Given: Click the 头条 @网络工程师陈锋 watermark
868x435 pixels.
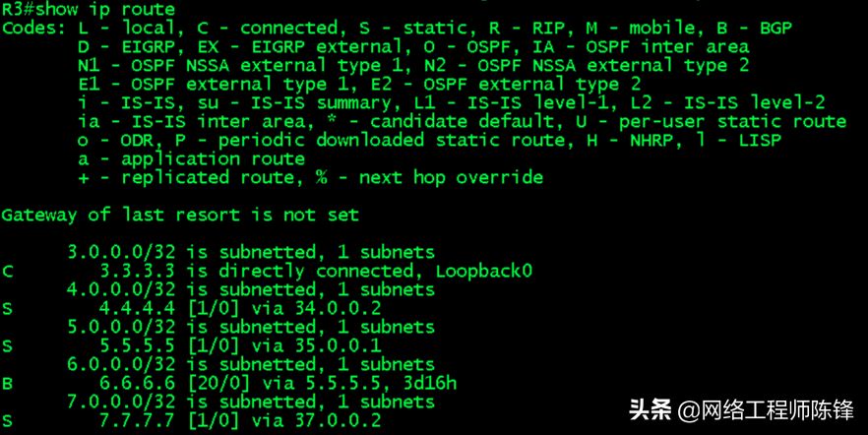Looking at the screenshot, I should pyautogui.click(x=741, y=410).
